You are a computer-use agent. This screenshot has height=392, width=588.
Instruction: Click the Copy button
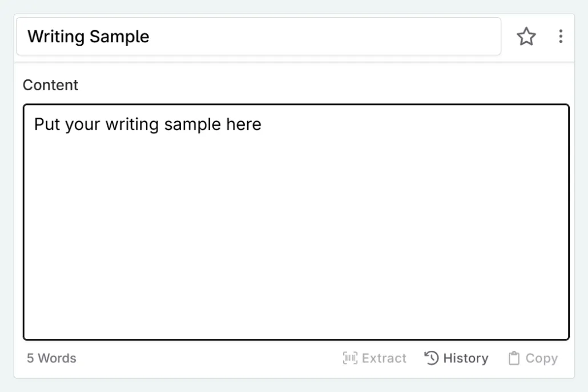pos(532,358)
